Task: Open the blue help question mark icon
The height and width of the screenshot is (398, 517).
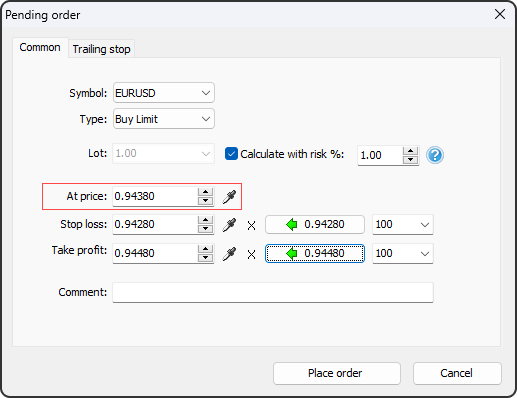Action: (435, 155)
